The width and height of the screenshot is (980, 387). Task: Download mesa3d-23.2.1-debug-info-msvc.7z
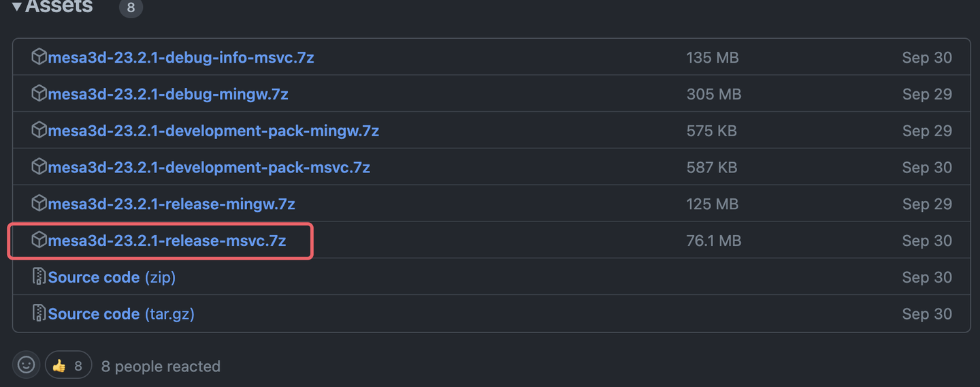(x=180, y=57)
